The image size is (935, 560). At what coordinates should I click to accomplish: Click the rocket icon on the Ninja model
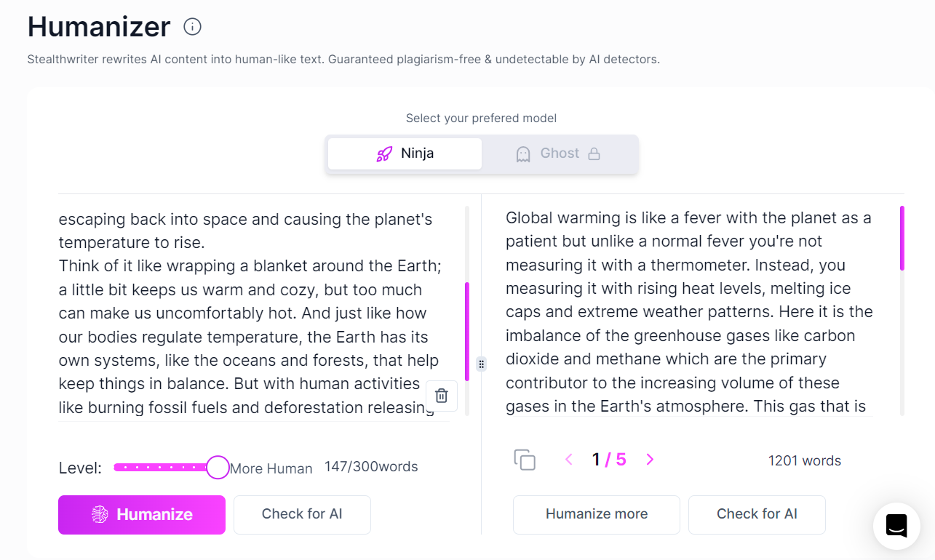point(384,153)
